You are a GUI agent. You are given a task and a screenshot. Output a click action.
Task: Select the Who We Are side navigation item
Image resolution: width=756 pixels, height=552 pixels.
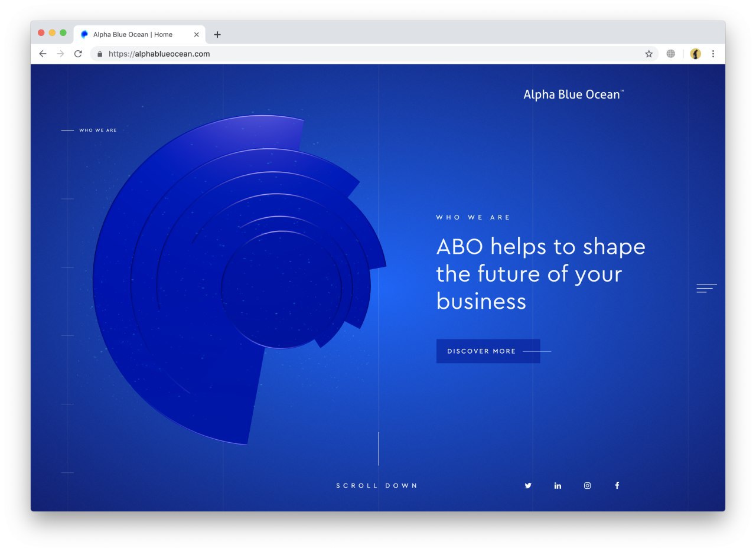[x=89, y=130]
